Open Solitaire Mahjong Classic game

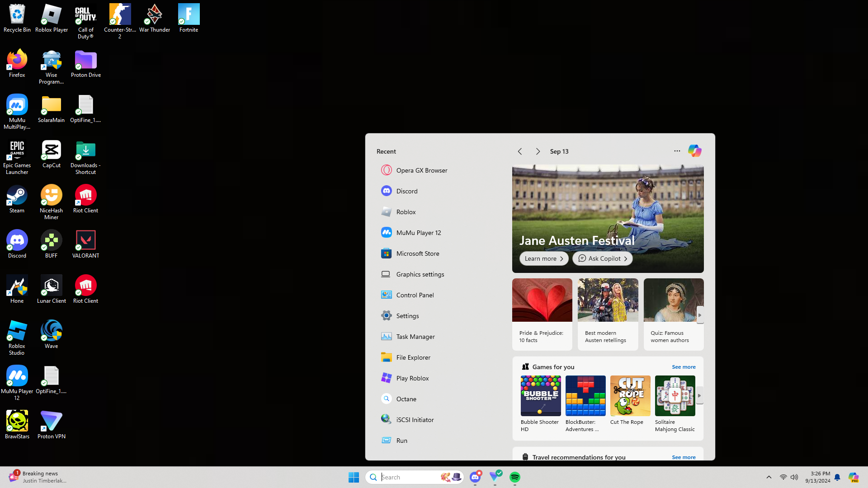pyautogui.click(x=675, y=404)
